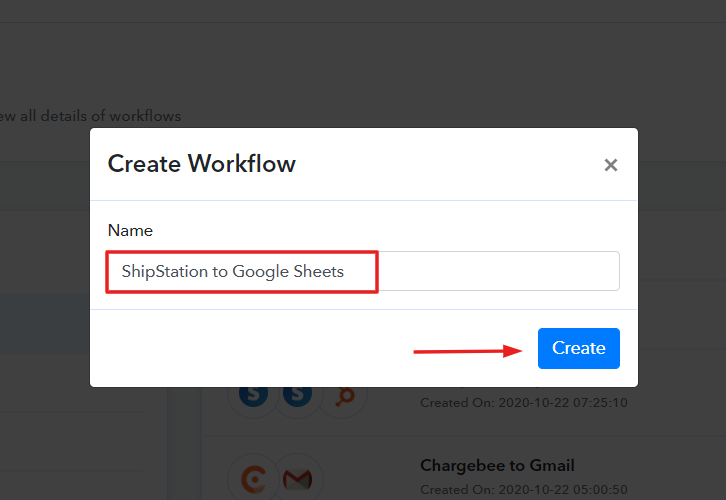Open the Chargebee to Gmail workflow title
Screen dimensions: 726x500
[497, 465]
